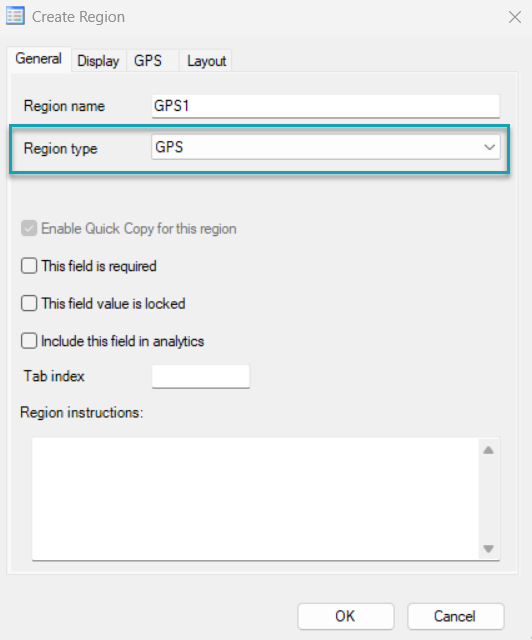The height and width of the screenshot is (640, 532).
Task: Click inside the Region instructions text area
Action: pos(255,499)
